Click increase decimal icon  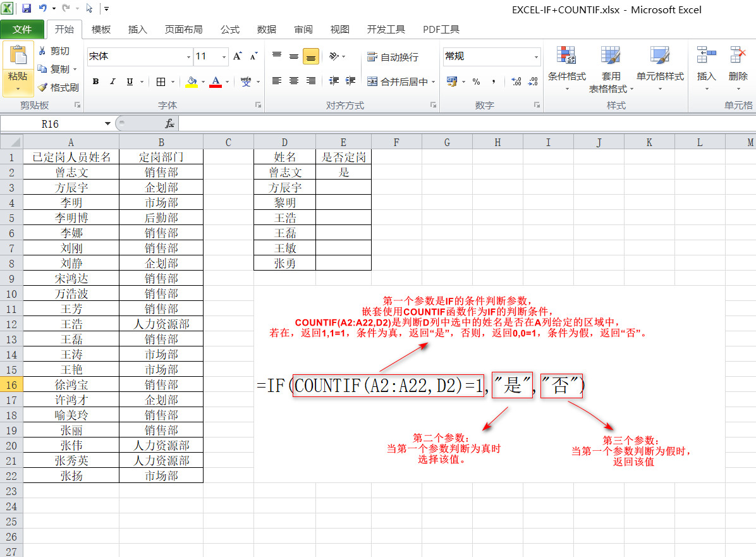pyautogui.click(x=516, y=82)
